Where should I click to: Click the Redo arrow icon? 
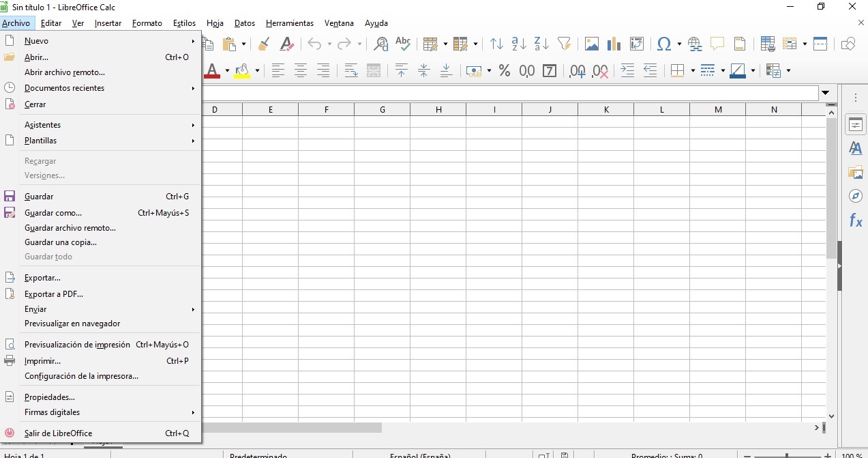point(344,44)
